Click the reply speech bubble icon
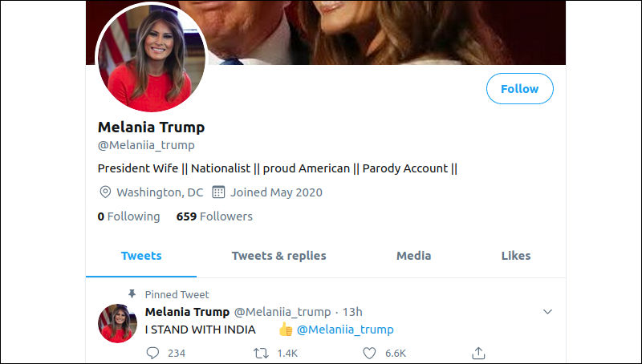Screen dimensions: 642x364 pos(152,353)
